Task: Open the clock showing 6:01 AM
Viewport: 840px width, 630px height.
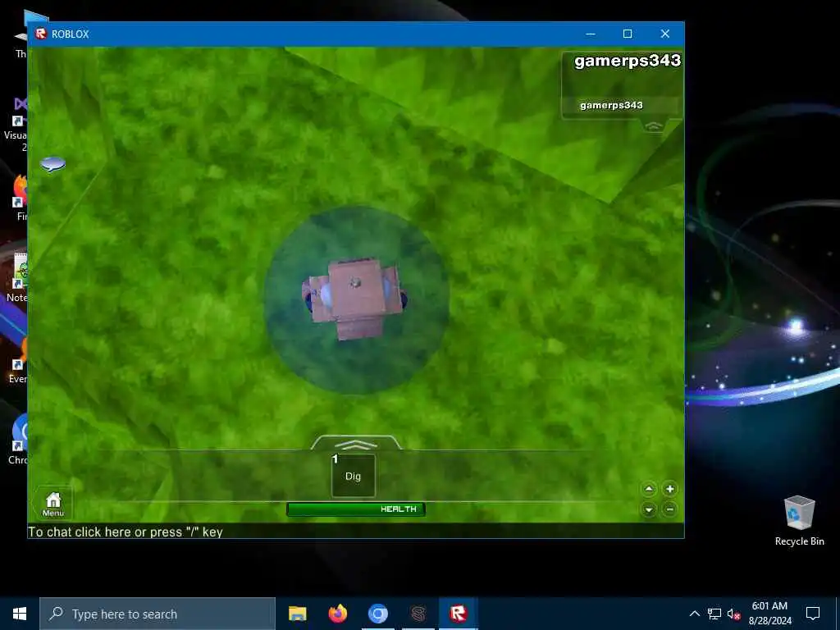Action: point(769,614)
